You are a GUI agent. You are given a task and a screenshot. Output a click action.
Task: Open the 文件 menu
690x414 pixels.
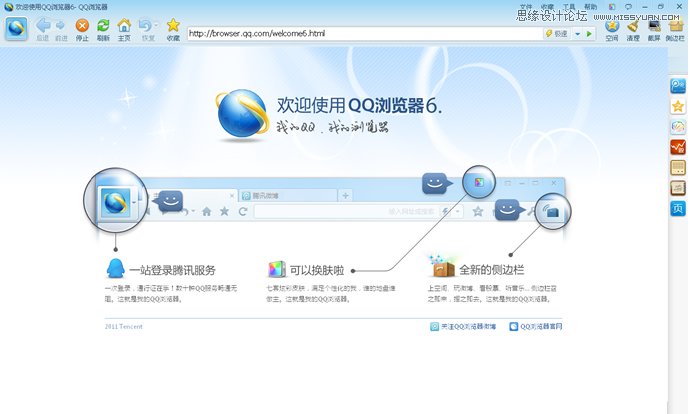coord(526,7)
